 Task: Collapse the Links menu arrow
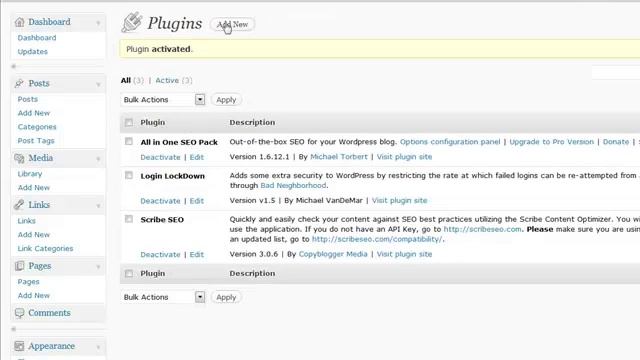click(98, 206)
